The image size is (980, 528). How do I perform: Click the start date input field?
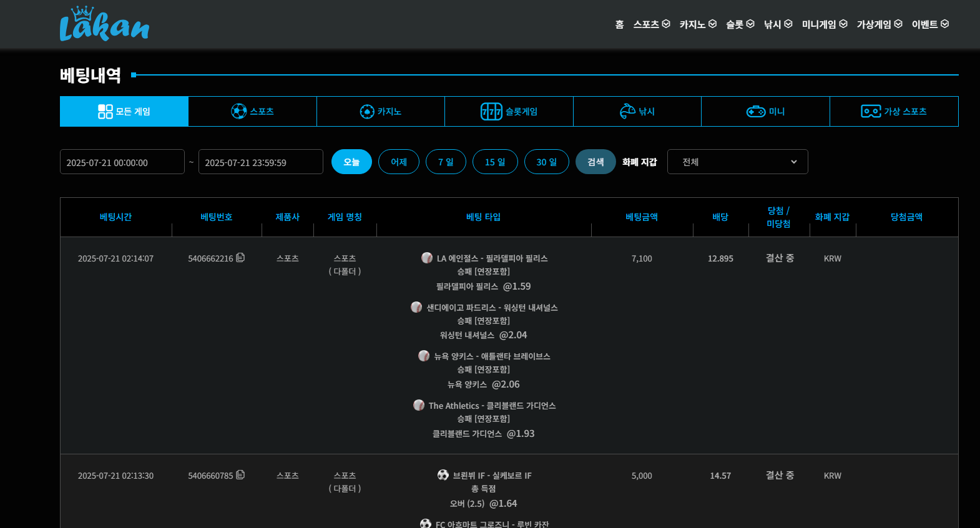(x=122, y=162)
